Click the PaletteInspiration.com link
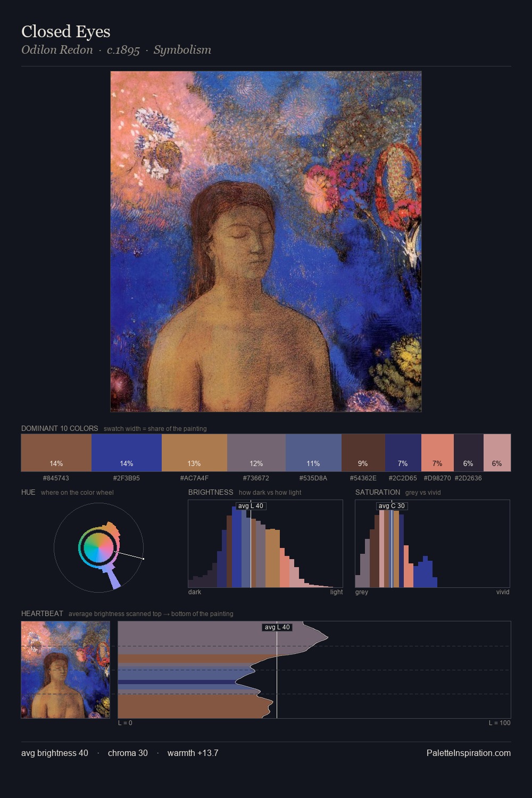Viewport: 532px width, 798px height. click(469, 753)
